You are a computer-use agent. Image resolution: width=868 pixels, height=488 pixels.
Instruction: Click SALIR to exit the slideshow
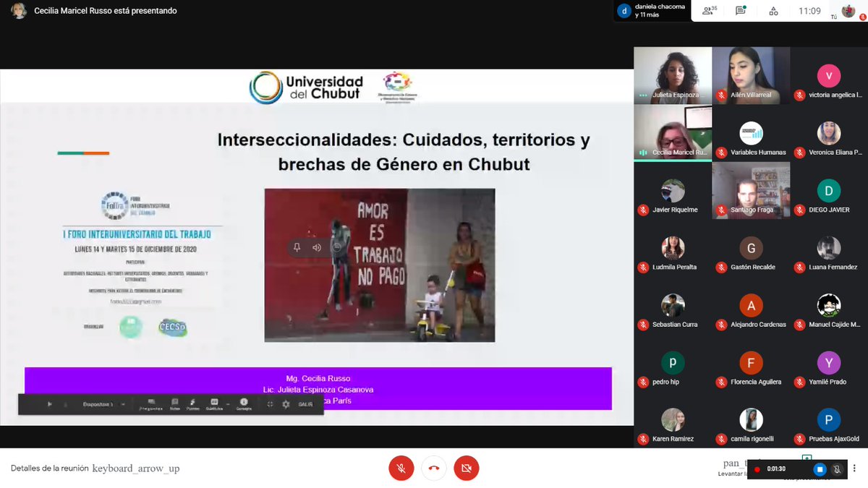click(x=305, y=404)
